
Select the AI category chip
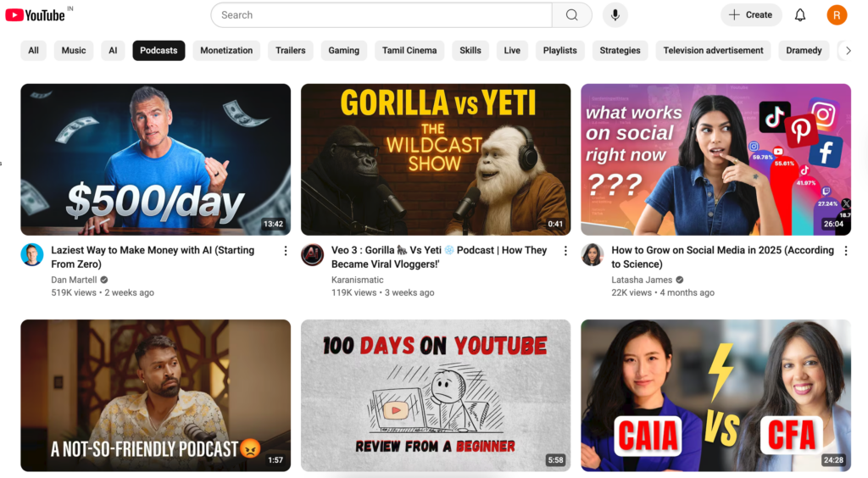113,50
